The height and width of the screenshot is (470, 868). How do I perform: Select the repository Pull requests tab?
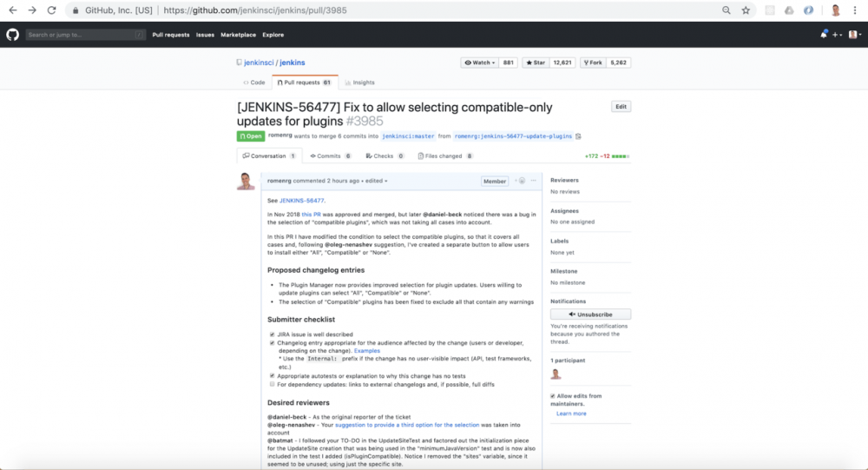(305, 83)
